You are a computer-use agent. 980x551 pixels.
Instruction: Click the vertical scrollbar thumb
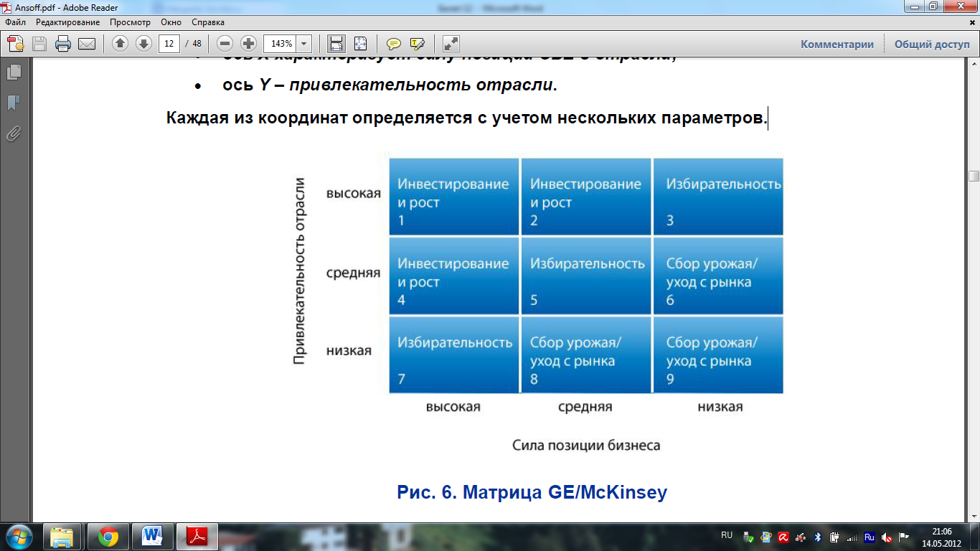pos(974,176)
